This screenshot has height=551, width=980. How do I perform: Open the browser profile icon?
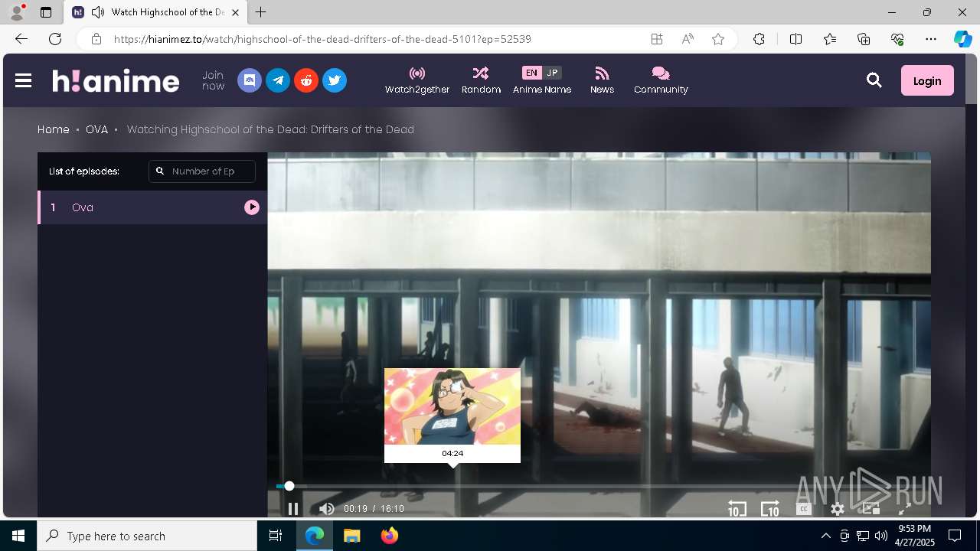click(17, 12)
